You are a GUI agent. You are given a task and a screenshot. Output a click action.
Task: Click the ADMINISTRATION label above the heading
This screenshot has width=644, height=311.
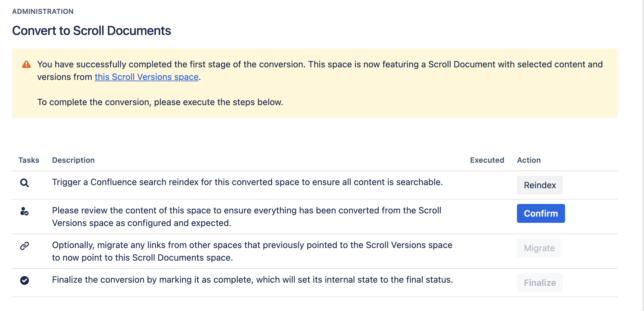(x=43, y=12)
